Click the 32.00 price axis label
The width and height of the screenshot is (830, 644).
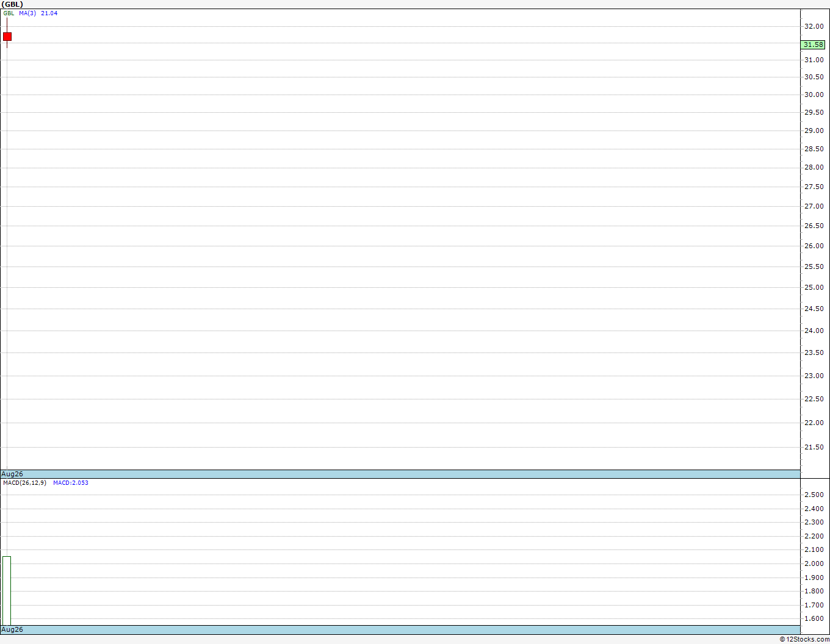pos(814,26)
